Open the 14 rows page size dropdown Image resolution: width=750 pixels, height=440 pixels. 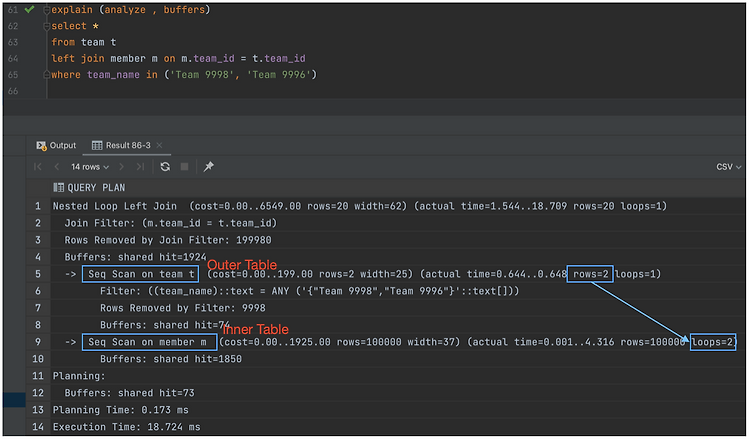[x=90, y=167]
